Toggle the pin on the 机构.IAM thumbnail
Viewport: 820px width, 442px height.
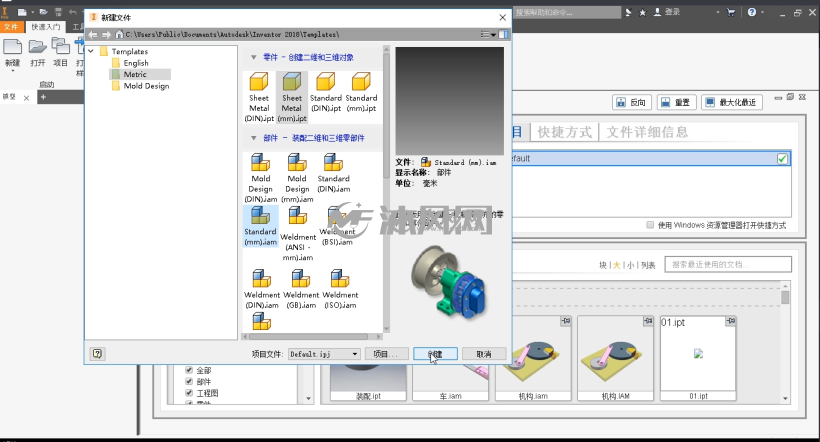tap(648, 321)
